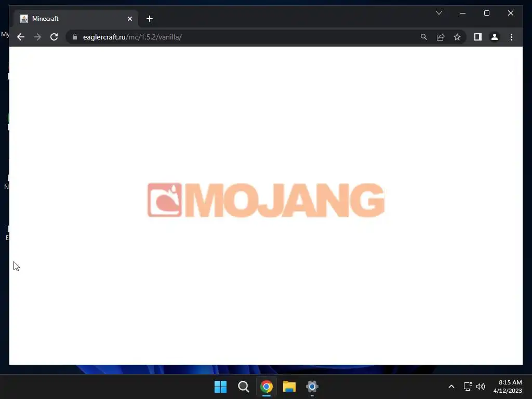Close the Chrome window

(510, 13)
